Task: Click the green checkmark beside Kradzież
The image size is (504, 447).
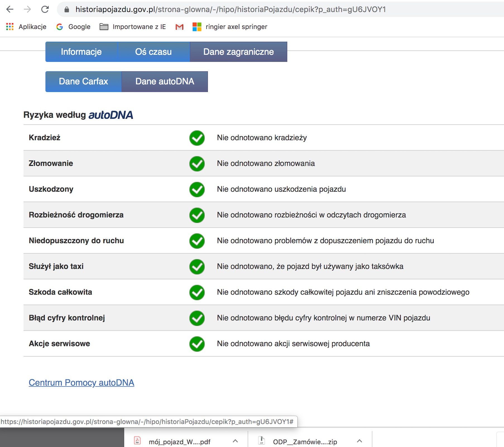Action: (x=197, y=138)
